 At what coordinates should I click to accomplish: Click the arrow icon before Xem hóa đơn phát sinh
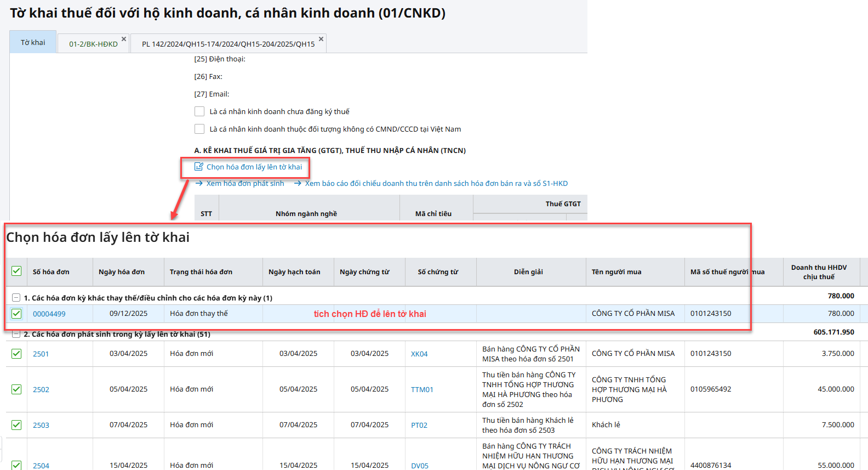point(199,183)
